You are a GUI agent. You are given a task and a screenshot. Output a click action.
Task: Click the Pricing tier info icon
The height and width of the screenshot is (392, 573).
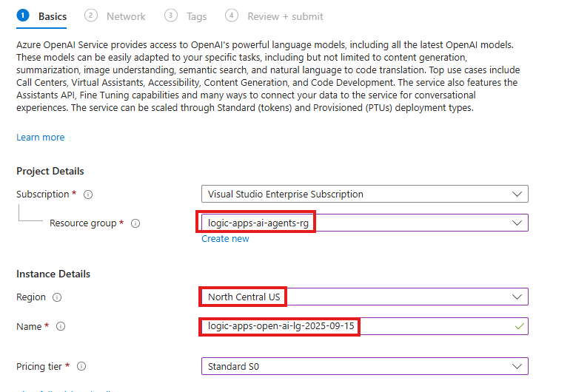(81, 366)
